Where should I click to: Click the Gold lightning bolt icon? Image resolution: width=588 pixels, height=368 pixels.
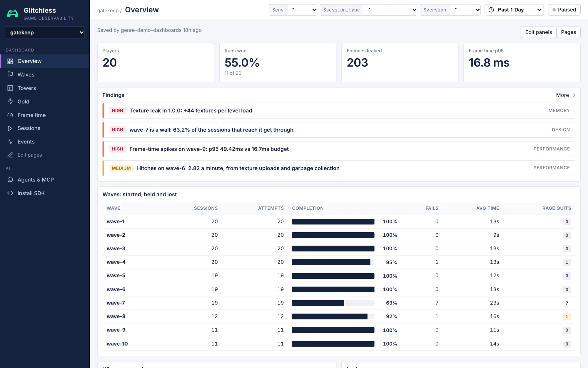point(10,102)
